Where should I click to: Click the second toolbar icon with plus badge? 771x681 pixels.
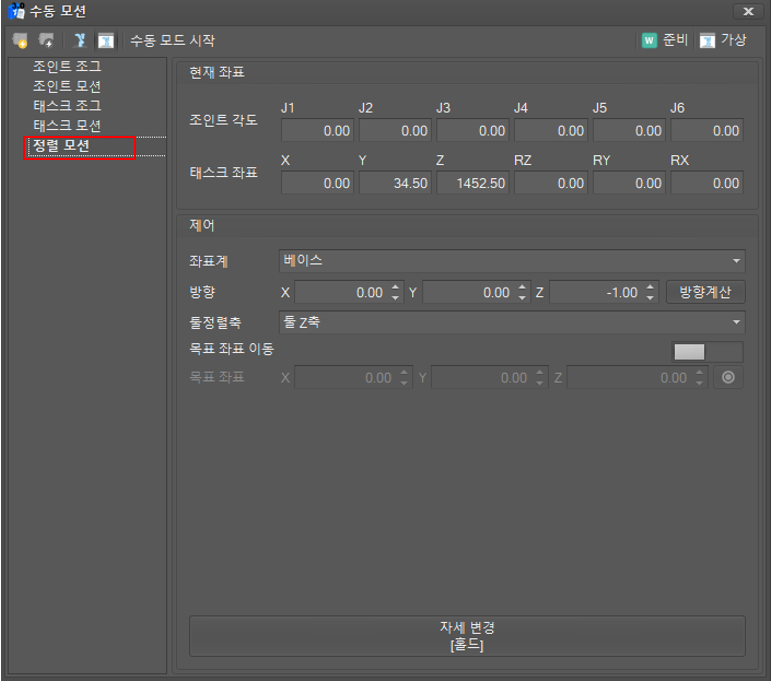[x=46, y=41]
